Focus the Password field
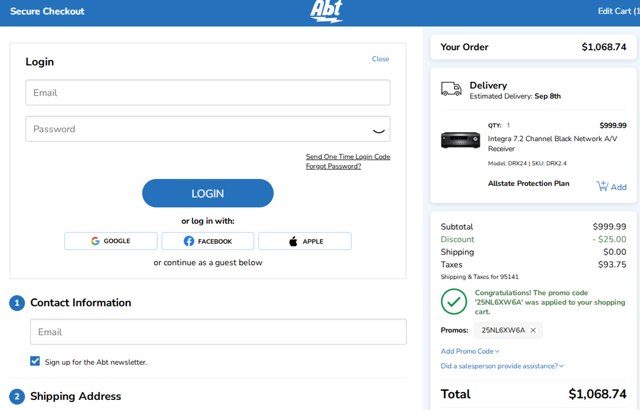The image size is (640, 410). click(x=208, y=129)
